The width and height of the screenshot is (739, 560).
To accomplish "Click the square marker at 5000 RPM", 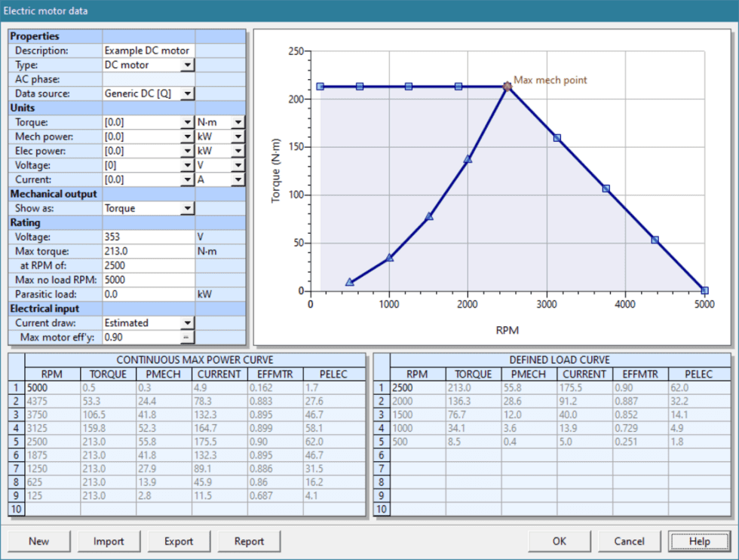I will pos(704,290).
